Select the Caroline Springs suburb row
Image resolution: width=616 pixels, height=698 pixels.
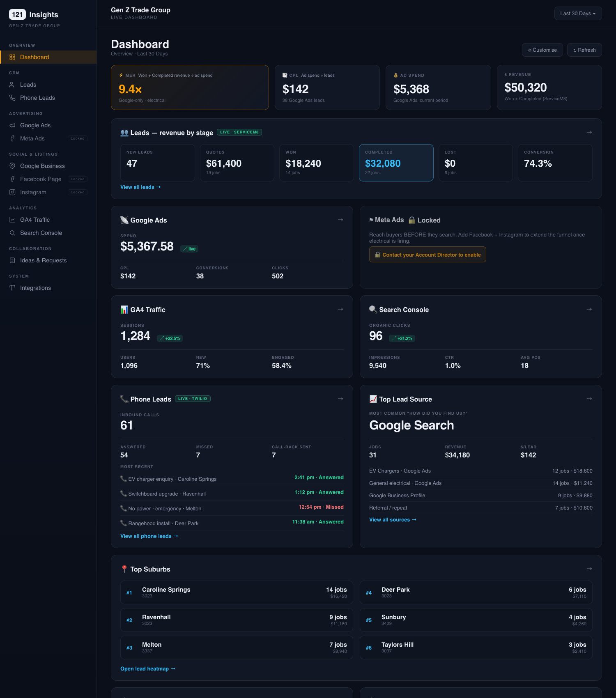pos(237,592)
